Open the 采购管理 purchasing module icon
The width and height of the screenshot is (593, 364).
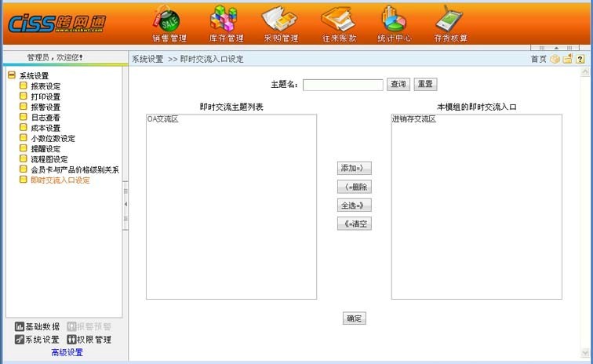point(280,22)
